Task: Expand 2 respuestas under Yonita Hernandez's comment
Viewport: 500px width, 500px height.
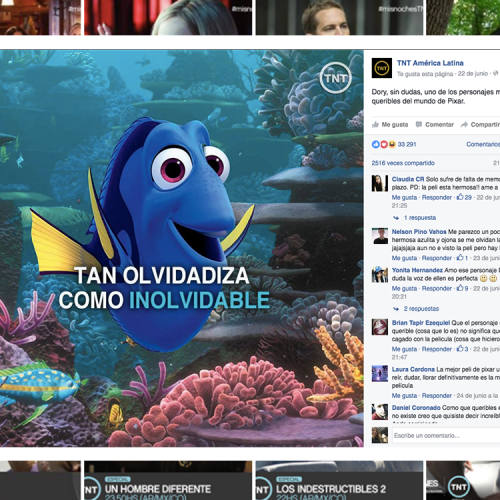Action: (421, 309)
